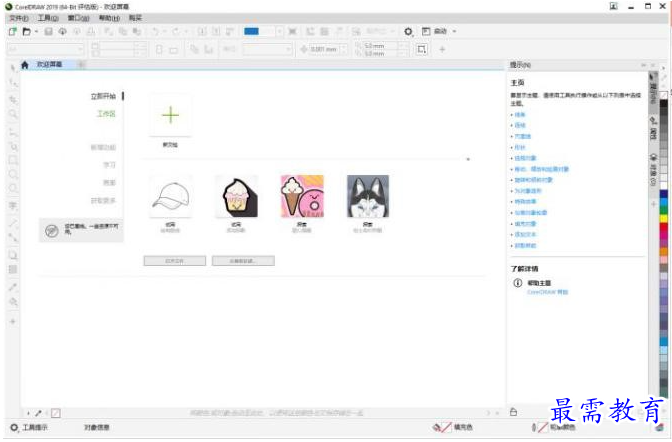
Task: Open the husky dog sample thumbnail
Action: 368,196
